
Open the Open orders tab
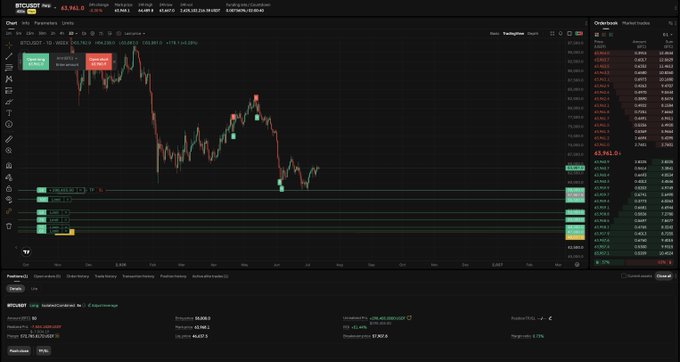pyautogui.click(x=47, y=276)
